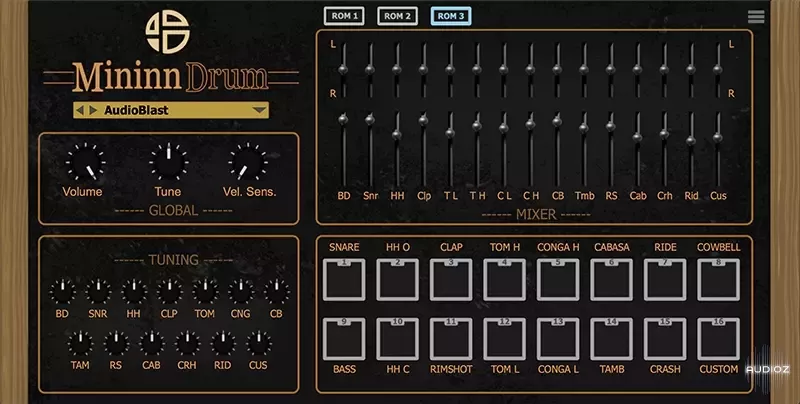
Task: Click the CB volume fader handle
Action: coord(557,121)
